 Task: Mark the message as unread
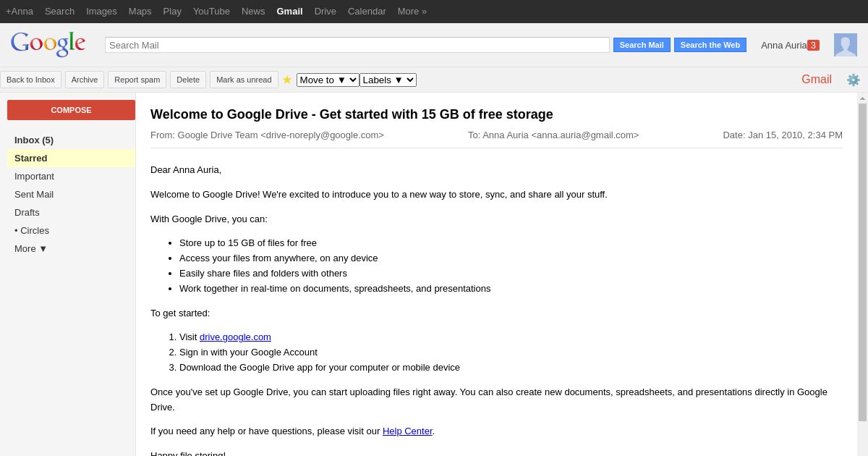[x=244, y=80]
